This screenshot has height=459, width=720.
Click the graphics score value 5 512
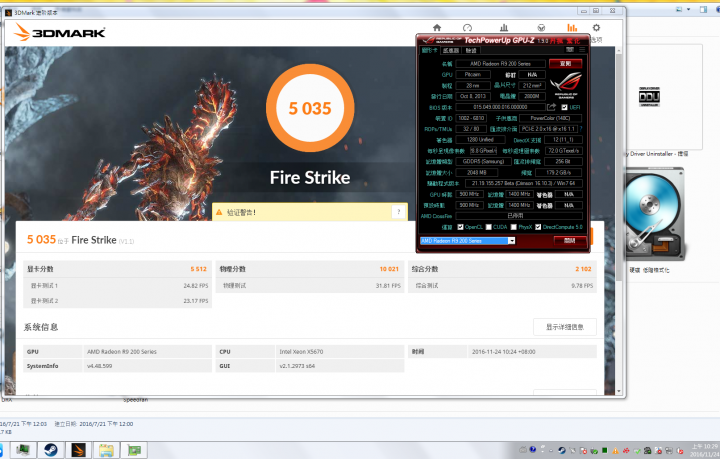198,269
